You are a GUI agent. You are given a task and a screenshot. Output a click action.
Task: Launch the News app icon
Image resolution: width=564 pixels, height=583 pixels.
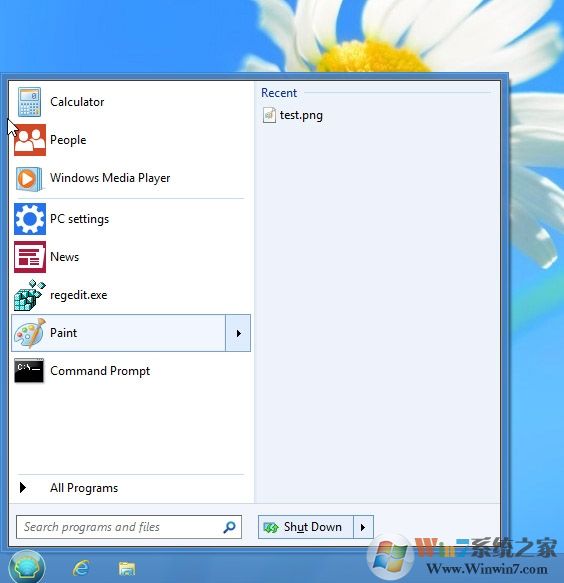[30, 257]
